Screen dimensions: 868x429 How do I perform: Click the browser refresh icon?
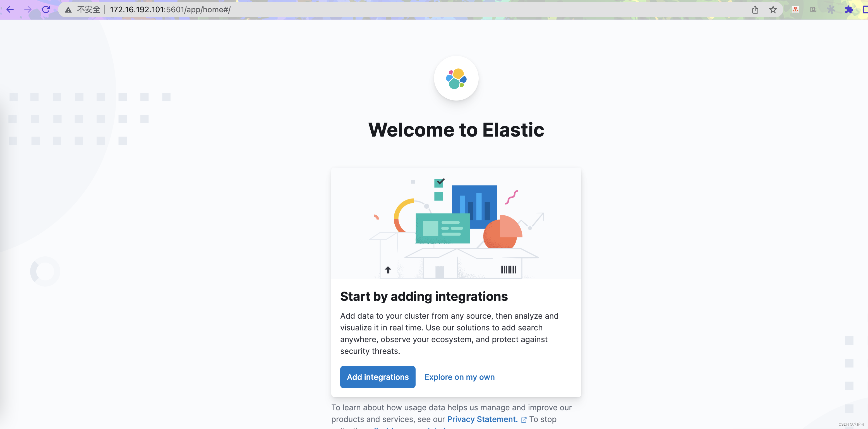(x=46, y=9)
